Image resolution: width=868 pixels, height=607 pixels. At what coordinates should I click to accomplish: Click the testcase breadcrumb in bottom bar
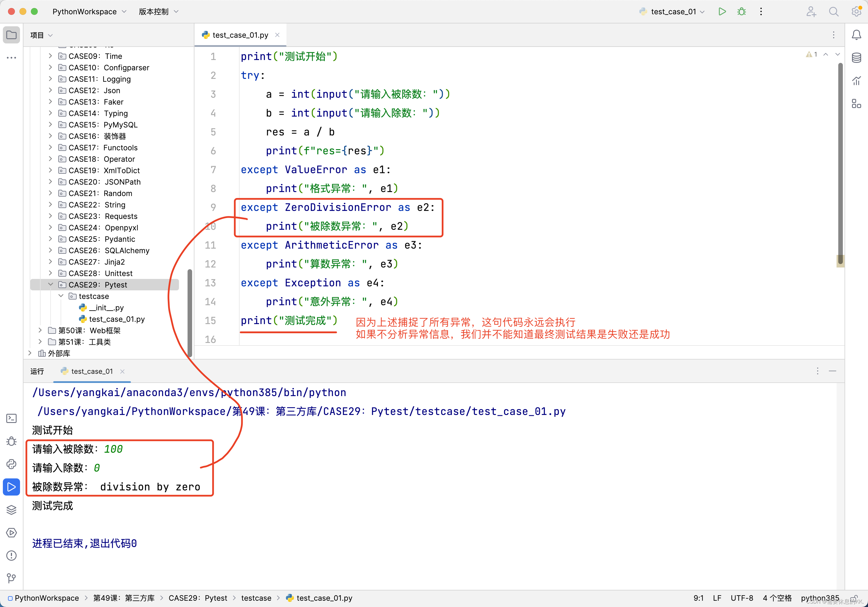pyautogui.click(x=256, y=598)
